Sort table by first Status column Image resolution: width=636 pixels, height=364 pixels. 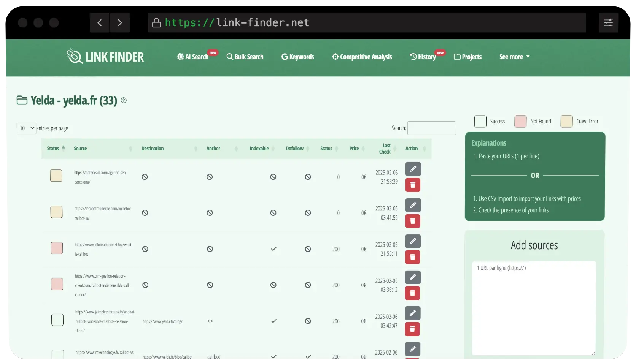(x=56, y=149)
